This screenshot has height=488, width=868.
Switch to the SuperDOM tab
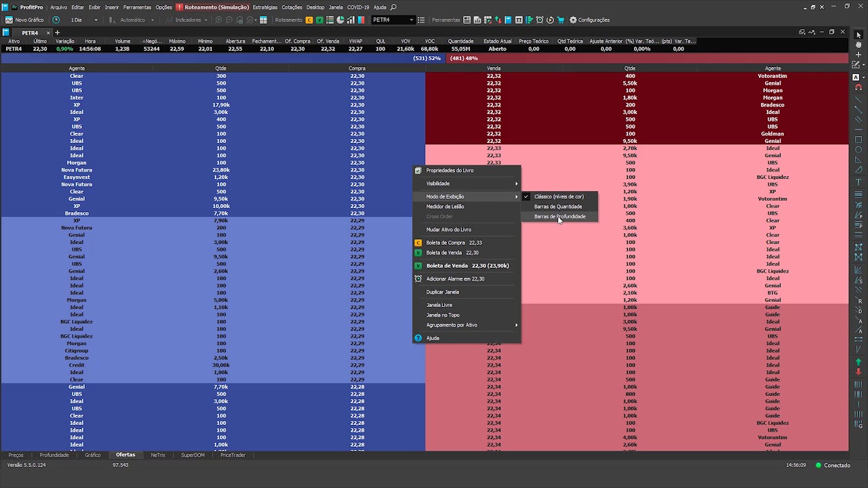[193, 455]
